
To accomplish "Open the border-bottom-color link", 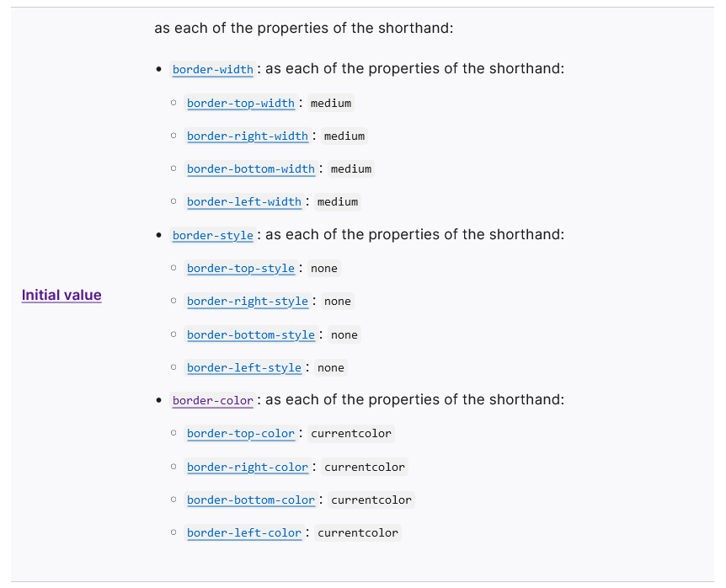I will tap(251, 500).
